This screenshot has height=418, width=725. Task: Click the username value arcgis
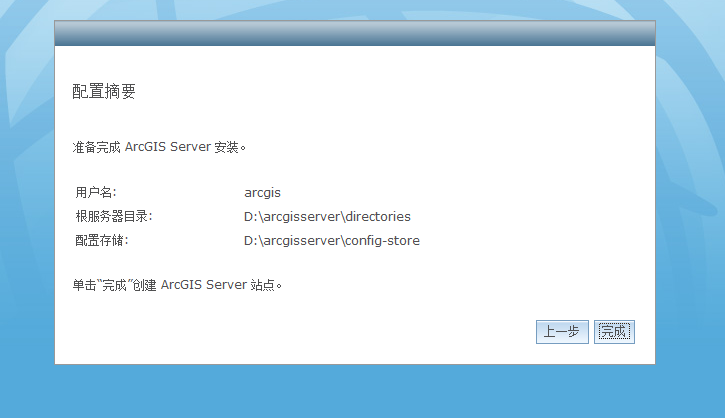262,192
